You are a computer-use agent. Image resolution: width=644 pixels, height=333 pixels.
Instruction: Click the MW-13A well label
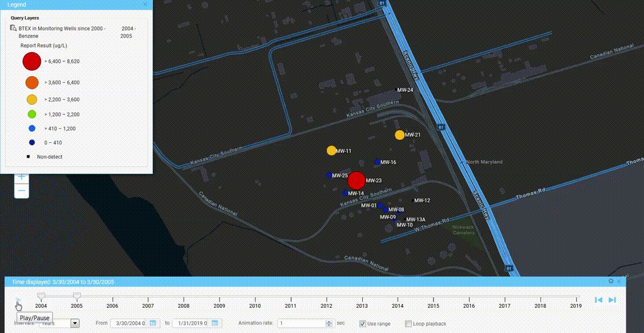point(416,220)
